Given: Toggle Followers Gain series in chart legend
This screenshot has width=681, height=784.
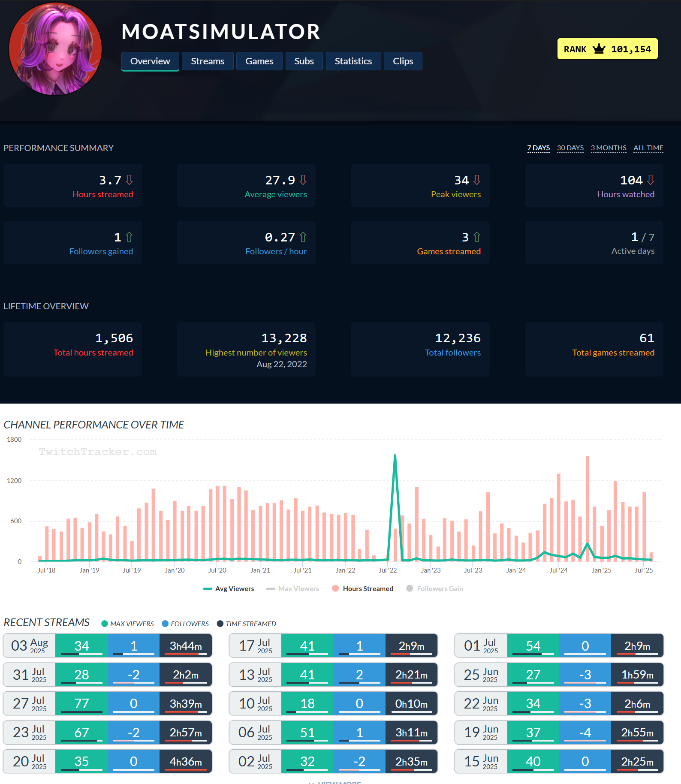Looking at the screenshot, I should (x=435, y=589).
